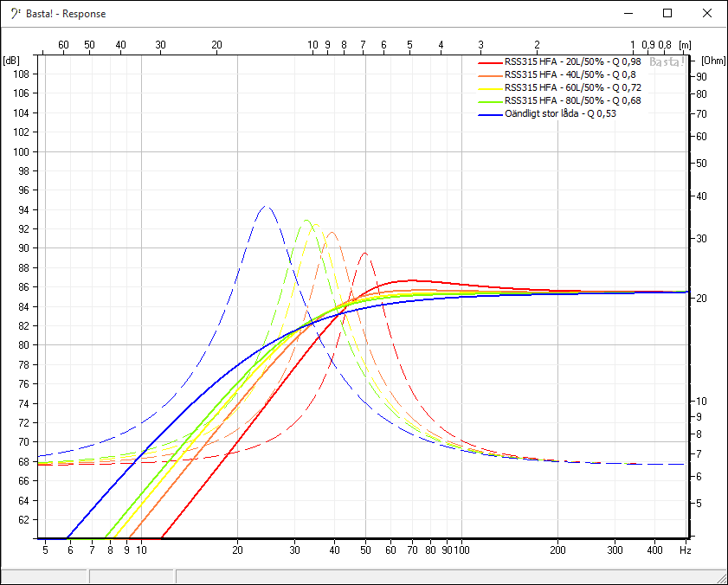Select the RSS315 HFA 20L/50% legend entry
Screen dimensions: 728x585
click(572, 62)
